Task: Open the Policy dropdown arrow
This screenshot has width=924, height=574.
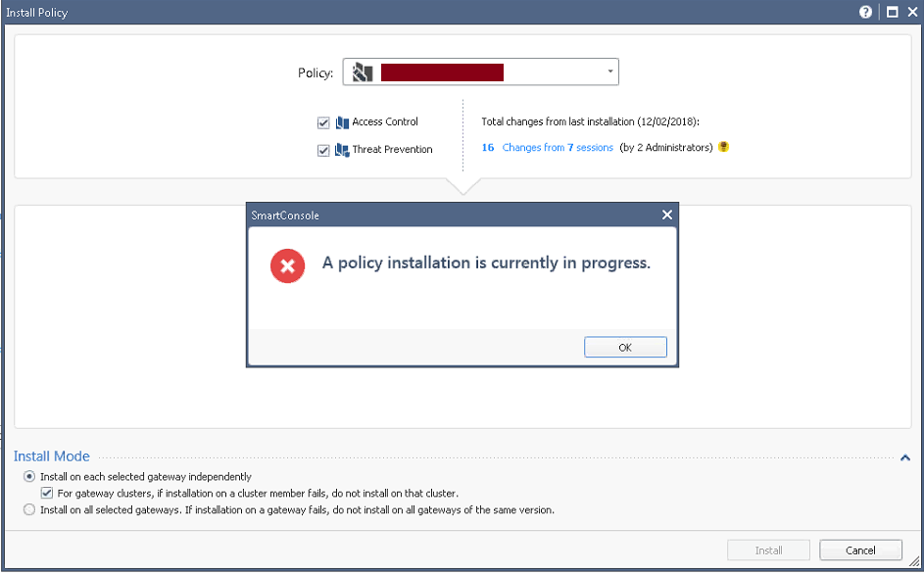Action: tap(609, 72)
